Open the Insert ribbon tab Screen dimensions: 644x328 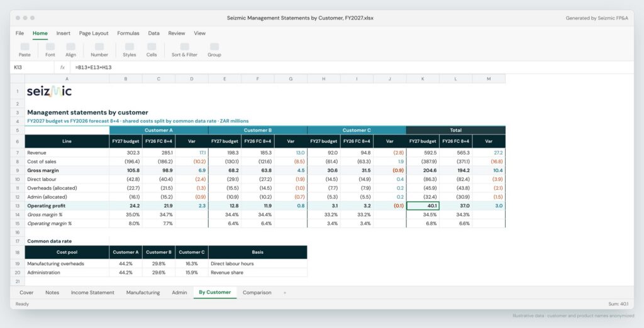click(x=64, y=33)
